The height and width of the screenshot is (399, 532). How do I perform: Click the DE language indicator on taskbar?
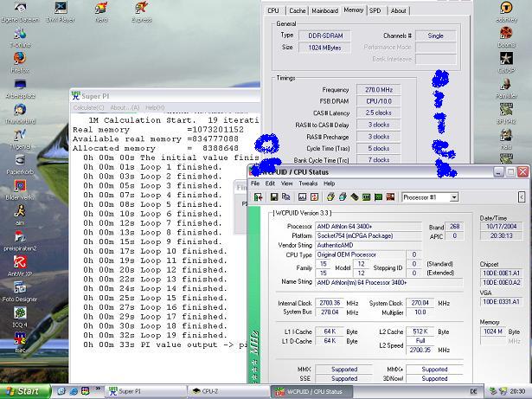(474, 391)
